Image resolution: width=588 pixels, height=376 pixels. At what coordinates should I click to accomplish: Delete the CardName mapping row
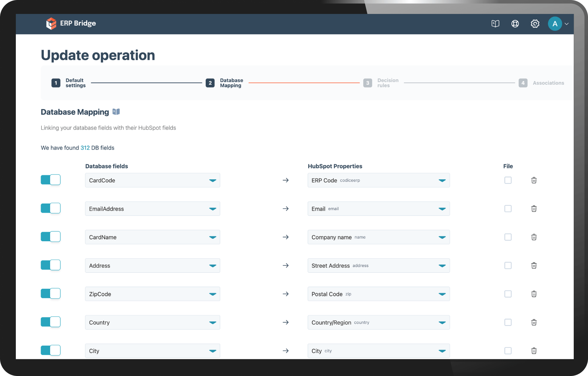[534, 237]
